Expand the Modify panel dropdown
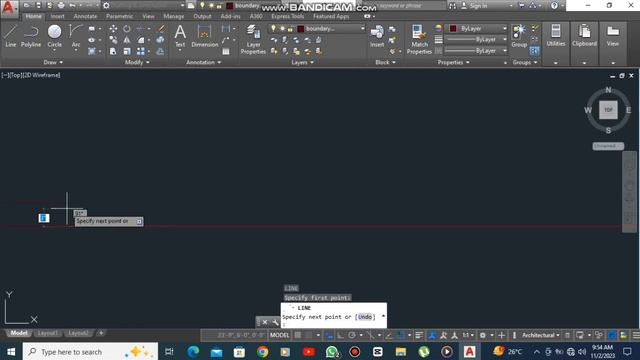The image size is (640, 360). (x=137, y=62)
